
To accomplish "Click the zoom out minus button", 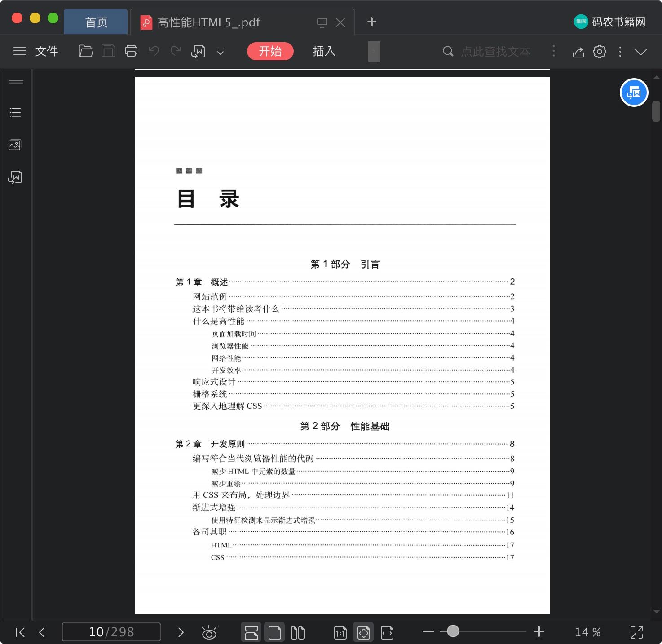I will (428, 631).
